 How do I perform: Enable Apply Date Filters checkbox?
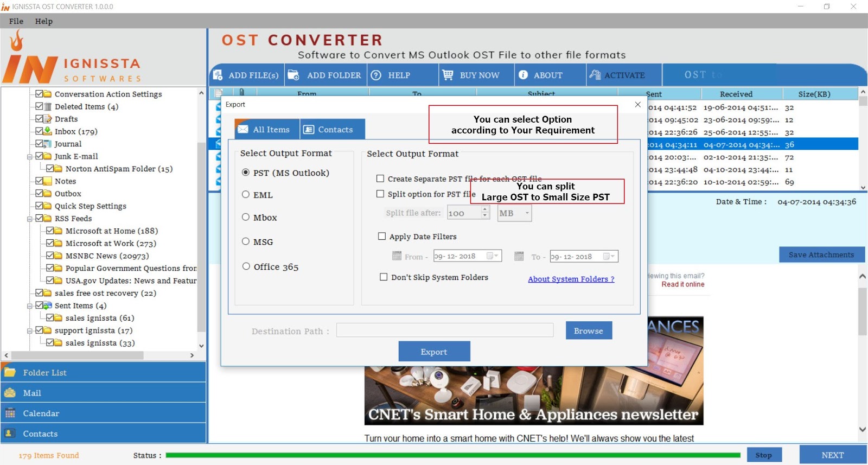[x=382, y=236]
